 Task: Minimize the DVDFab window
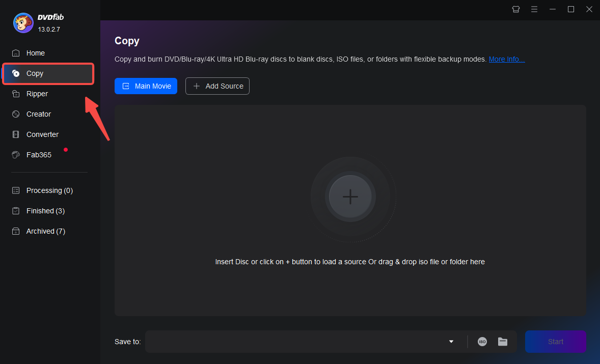pos(553,9)
